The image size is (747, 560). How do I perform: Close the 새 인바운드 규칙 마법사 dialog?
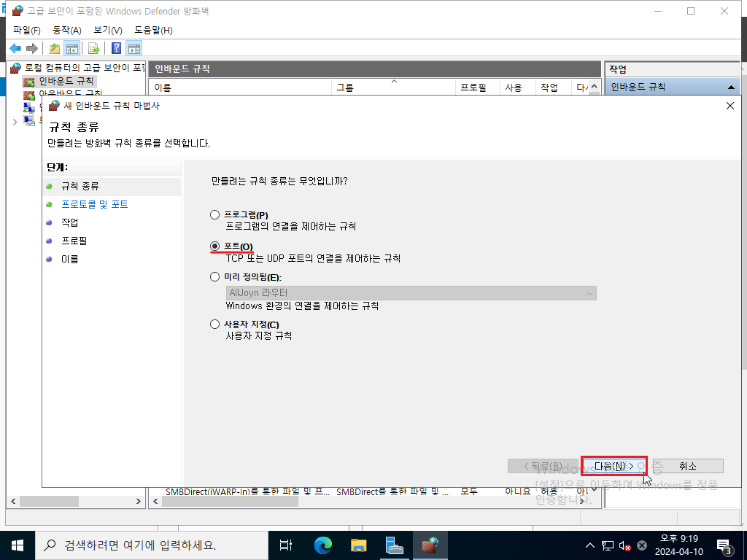coord(729,106)
